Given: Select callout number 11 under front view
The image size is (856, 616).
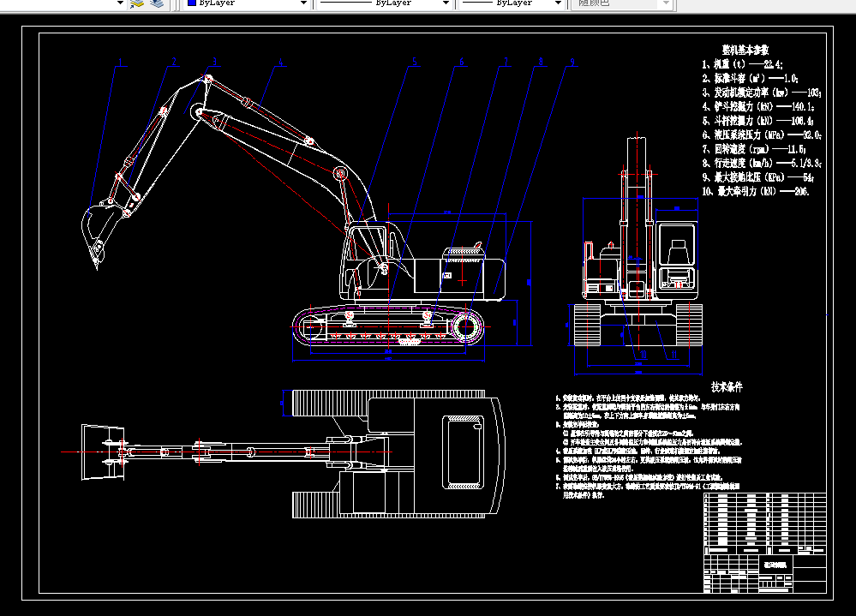Looking at the screenshot, I should pos(673,355).
